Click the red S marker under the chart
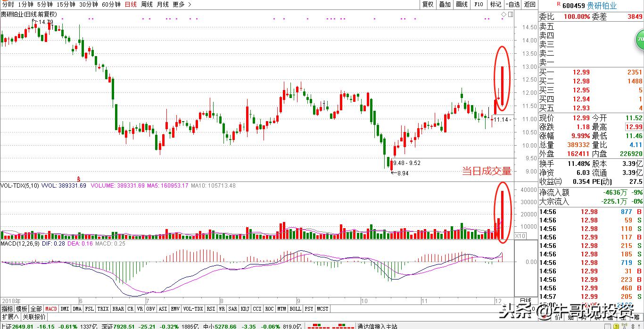 click(79, 179)
